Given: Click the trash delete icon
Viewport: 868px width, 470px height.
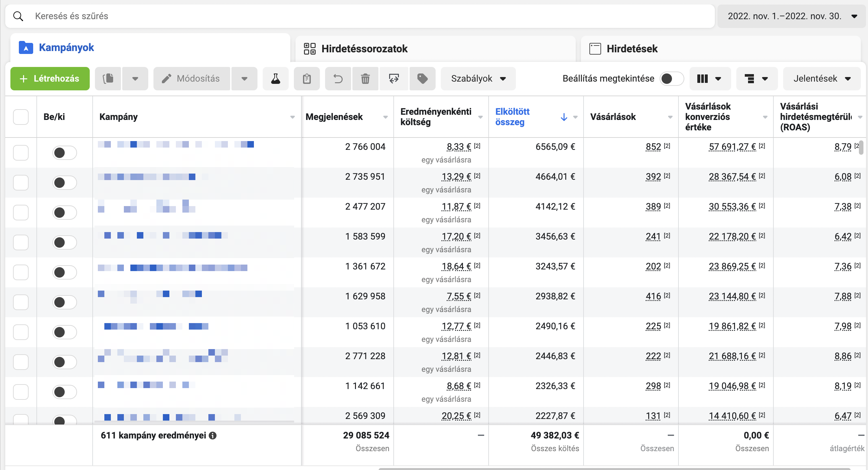Looking at the screenshot, I should (x=365, y=79).
